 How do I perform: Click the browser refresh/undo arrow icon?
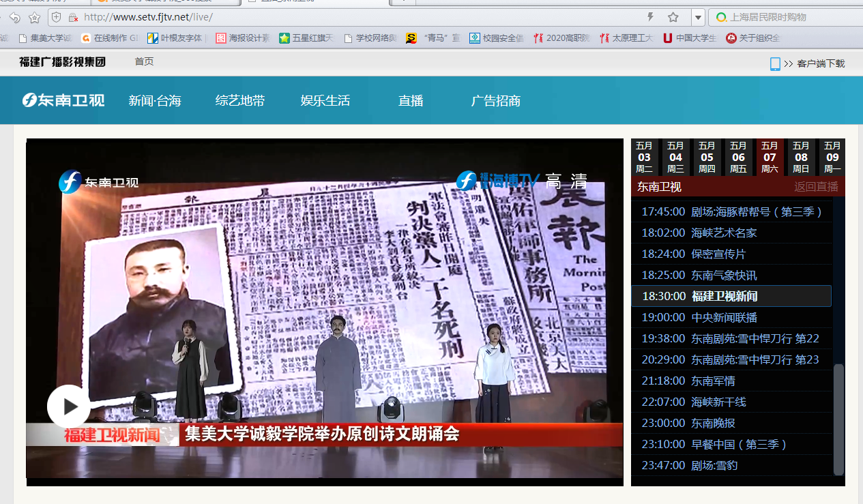coord(14,17)
